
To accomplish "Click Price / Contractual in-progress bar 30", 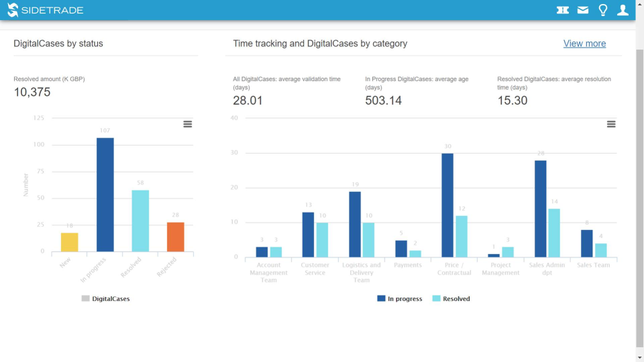I will coord(447,205).
